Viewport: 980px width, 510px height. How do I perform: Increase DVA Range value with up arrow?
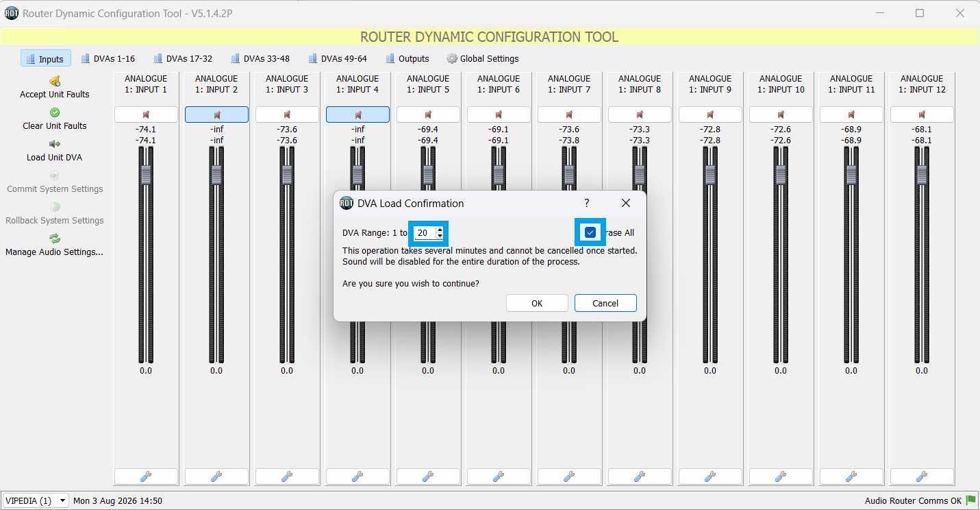point(440,230)
